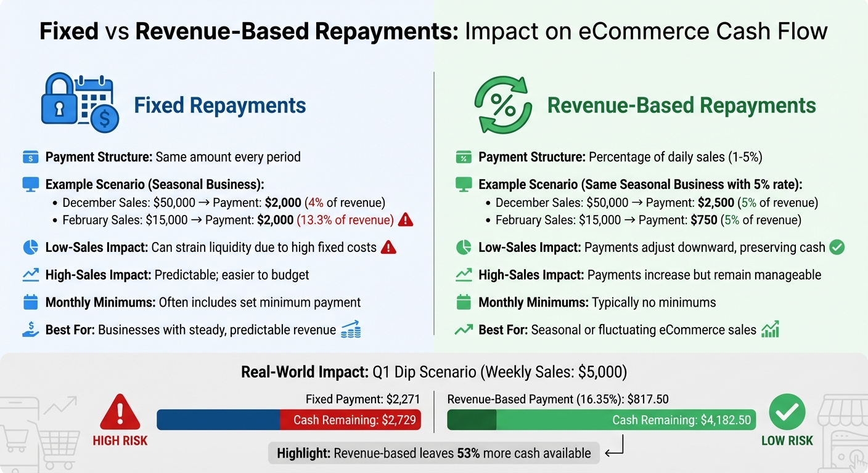Click Payments increase but remain manageable text
The image size is (868, 473).
click(705, 275)
